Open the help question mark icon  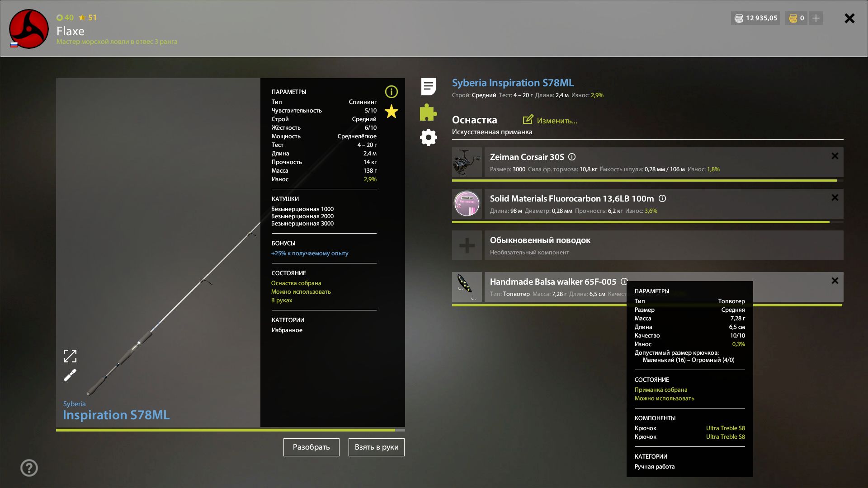29,468
